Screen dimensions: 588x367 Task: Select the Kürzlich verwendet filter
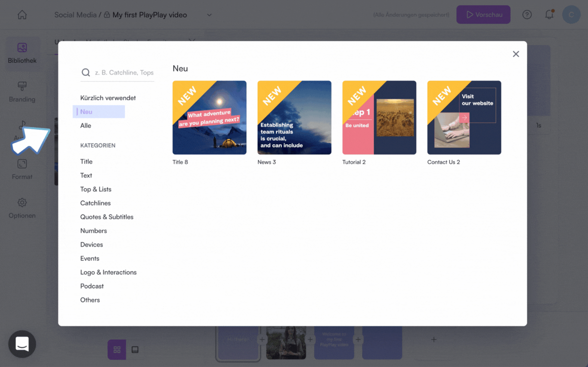pos(108,98)
